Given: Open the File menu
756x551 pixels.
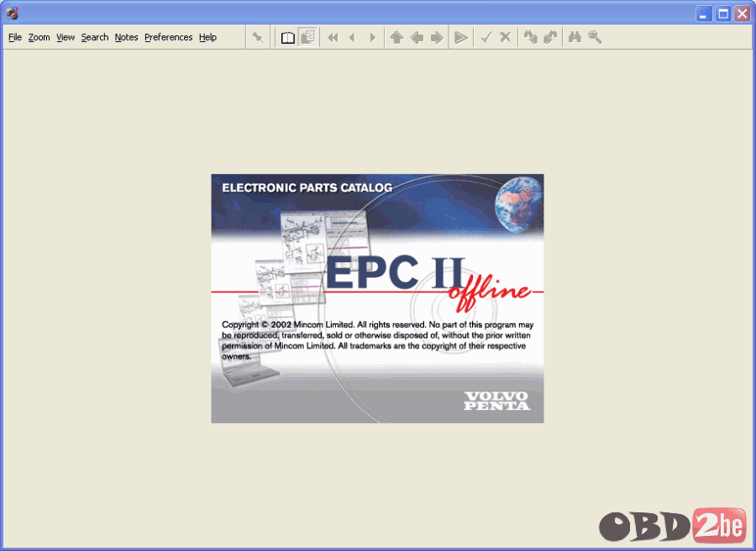Looking at the screenshot, I should 15,37.
